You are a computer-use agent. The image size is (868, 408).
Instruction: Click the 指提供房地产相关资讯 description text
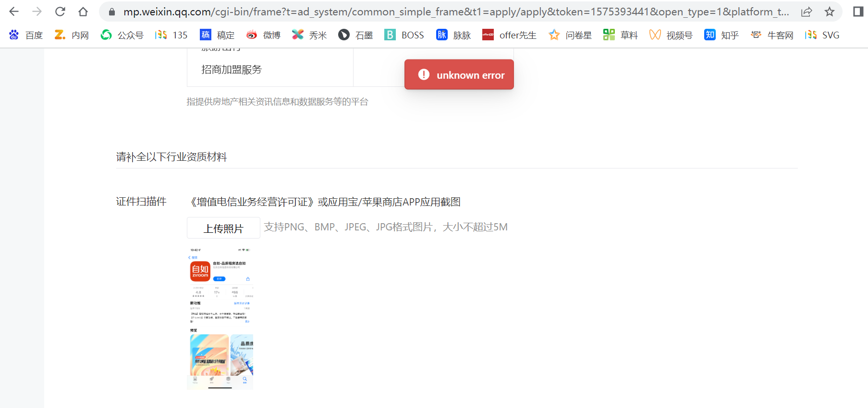coord(277,102)
